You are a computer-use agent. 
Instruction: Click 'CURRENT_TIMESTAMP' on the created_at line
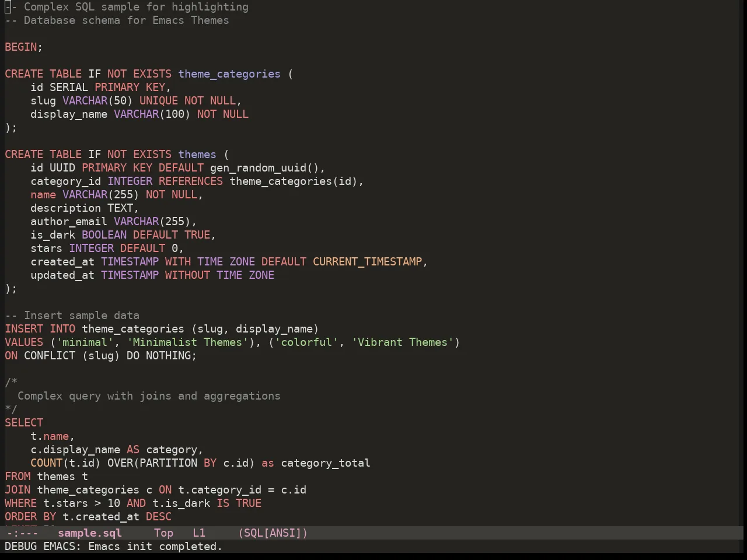coord(367,262)
